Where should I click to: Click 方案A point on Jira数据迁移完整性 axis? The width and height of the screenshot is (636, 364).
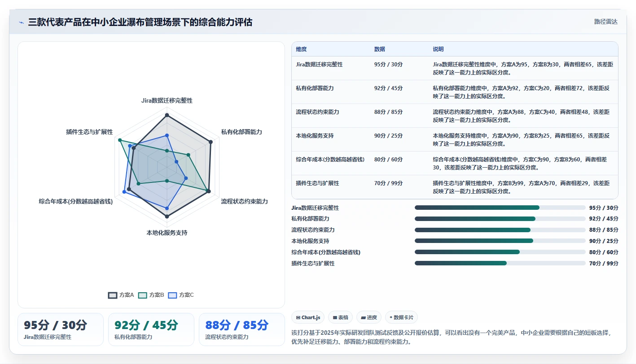click(x=167, y=115)
